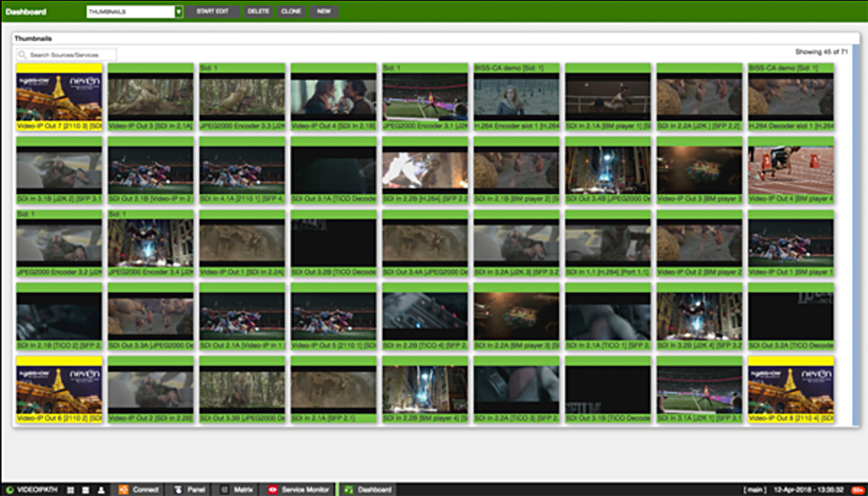This screenshot has width=868, height=496.
Task: Select the SDI in 3.2A [J2K 3] thumbnail
Action: (x=516, y=244)
